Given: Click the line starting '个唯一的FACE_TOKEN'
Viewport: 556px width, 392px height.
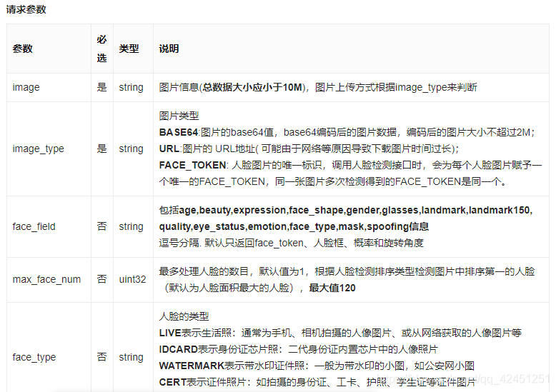Looking at the screenshot, I should pyautogui.click(x=332, y=181).
